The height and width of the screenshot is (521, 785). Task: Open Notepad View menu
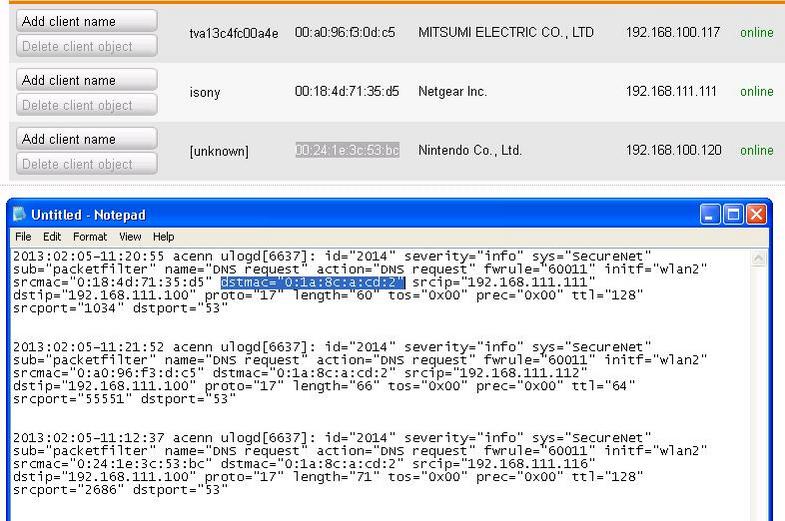pyautogui.click(x=130, y=237)
